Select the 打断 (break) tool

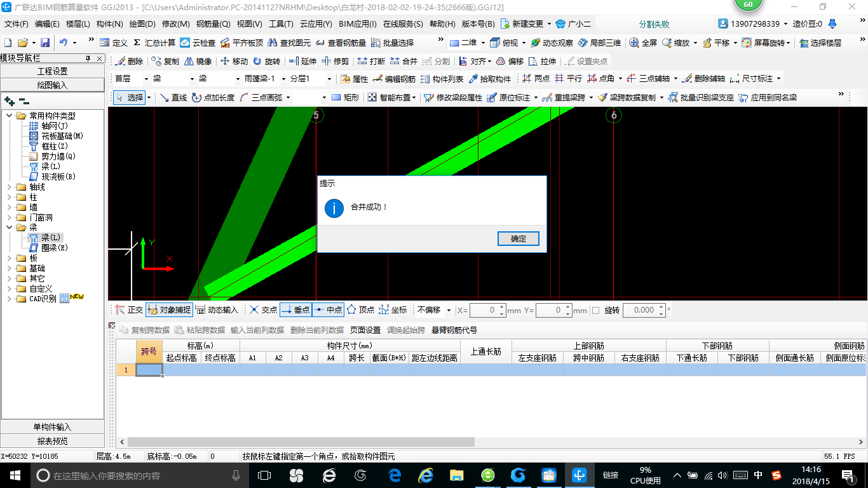tap(371, 62)
